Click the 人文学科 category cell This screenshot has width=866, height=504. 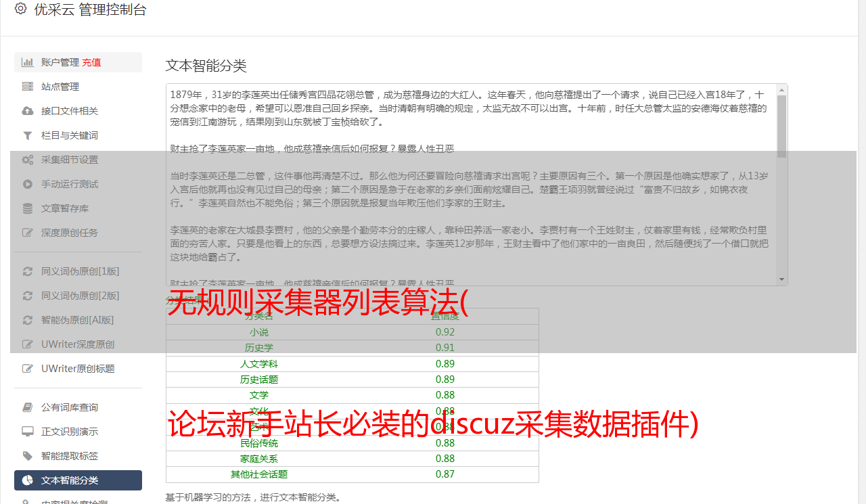[x=259, y=364]
